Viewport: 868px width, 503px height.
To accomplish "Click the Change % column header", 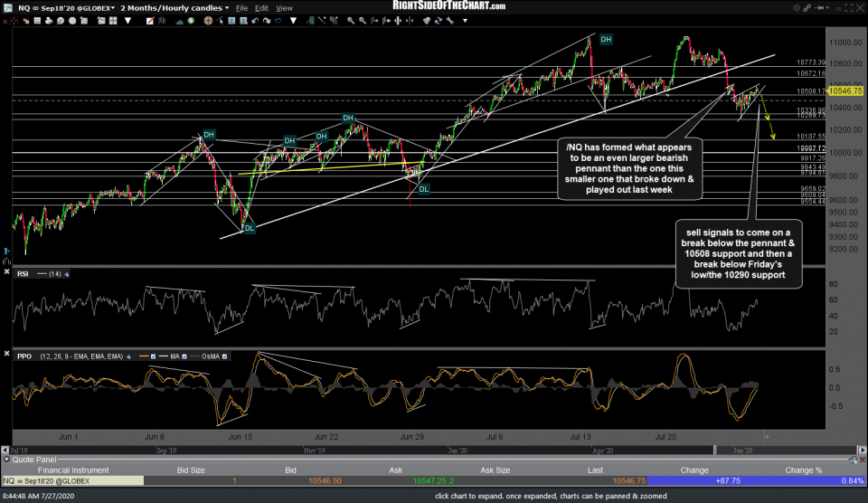I will pos(804,470).
